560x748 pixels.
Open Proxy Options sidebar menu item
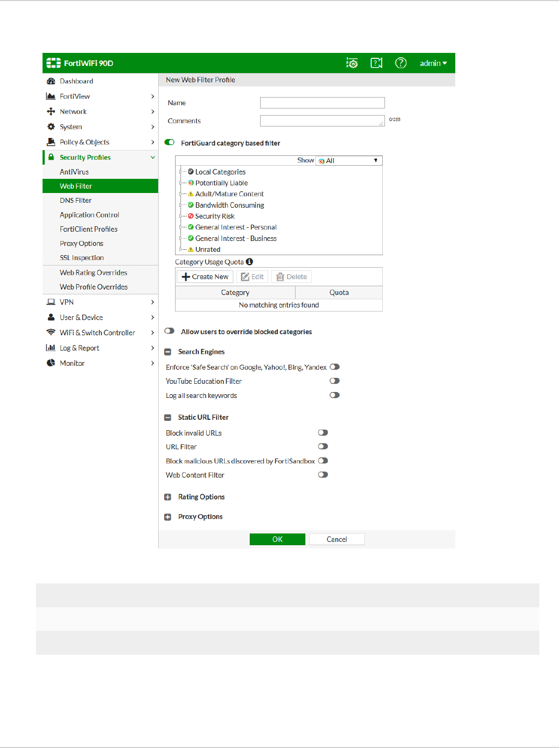tap(82, 244)
